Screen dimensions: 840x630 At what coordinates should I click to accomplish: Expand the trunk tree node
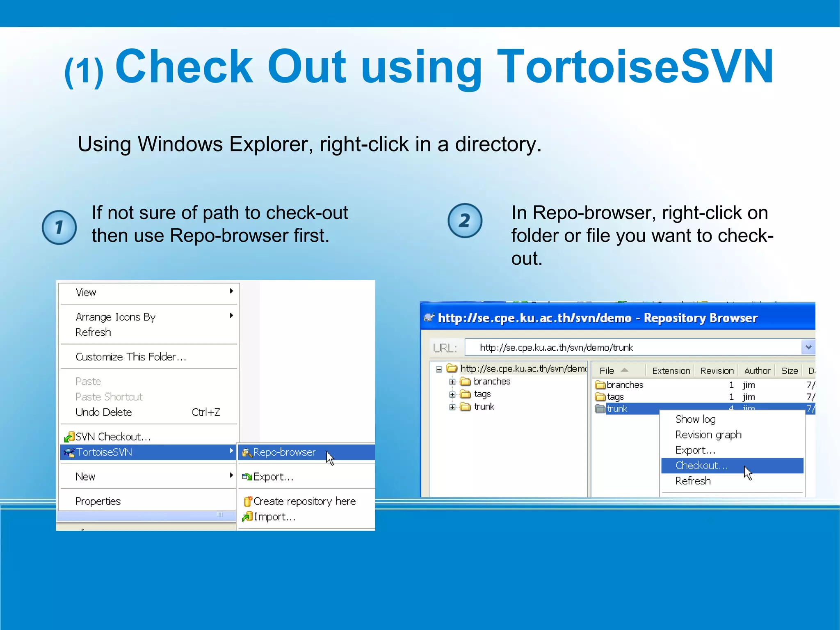(x=452, y=407)
